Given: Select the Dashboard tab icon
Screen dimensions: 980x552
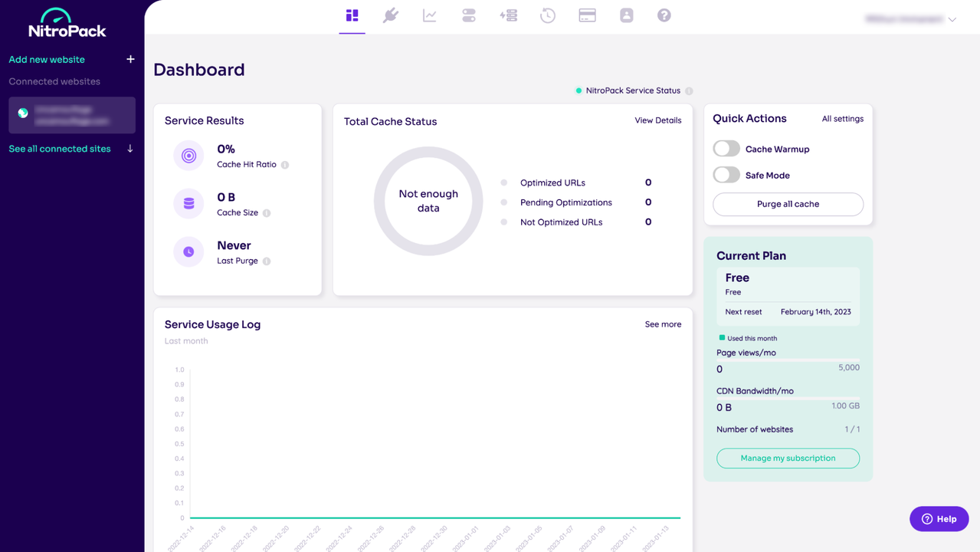Looking at the screenshot, I should [x=352, y=15].
